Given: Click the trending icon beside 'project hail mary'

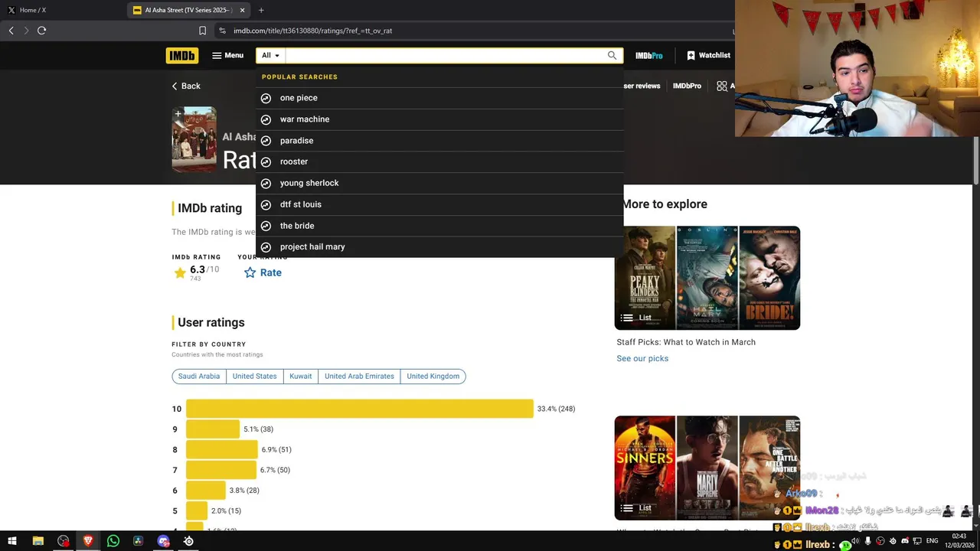Looking at the screenshot, I should [266, 247].
